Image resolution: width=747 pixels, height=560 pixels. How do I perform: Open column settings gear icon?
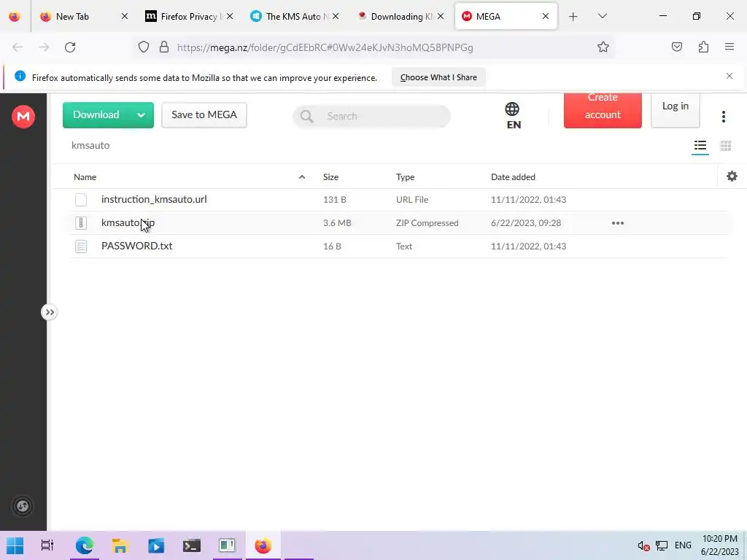coord(732,176)
